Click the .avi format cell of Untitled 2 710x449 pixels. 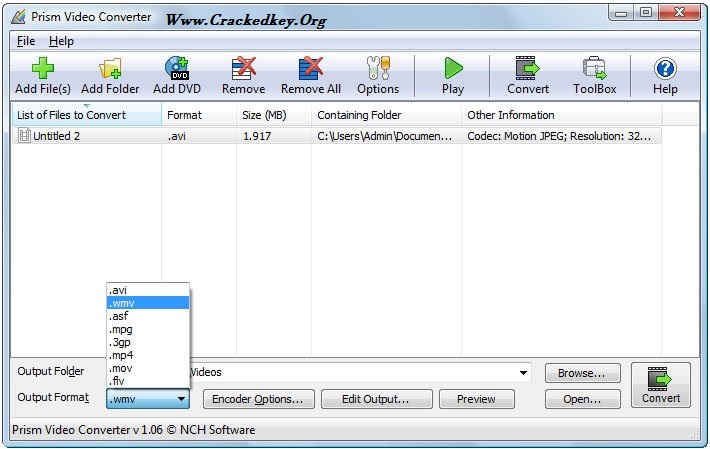tap(177, 136)
